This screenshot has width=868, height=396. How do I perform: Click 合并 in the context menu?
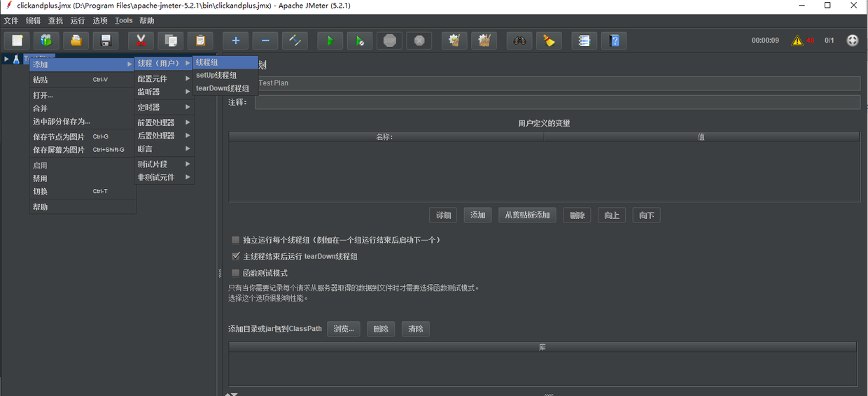[82, 108]
